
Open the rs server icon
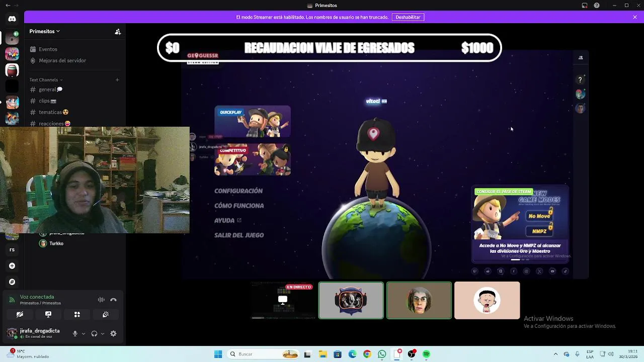tap(12, 249)
